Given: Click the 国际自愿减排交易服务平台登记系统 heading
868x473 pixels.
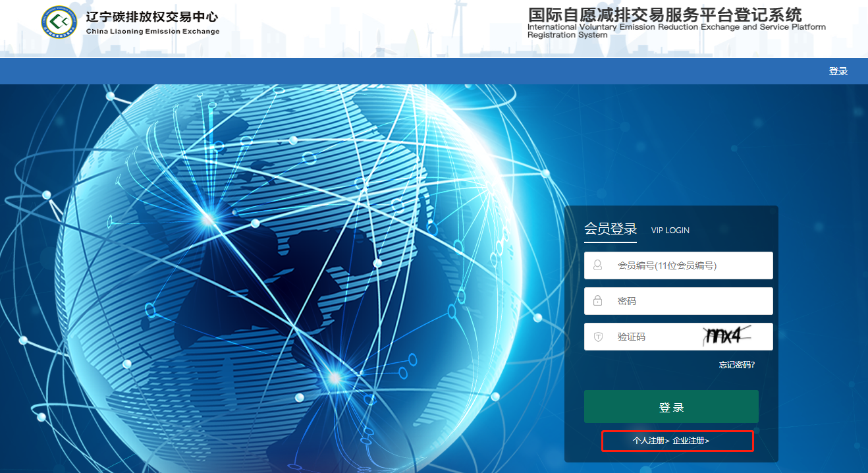Looking at the screenshot, I should click(x=665, y=14).
